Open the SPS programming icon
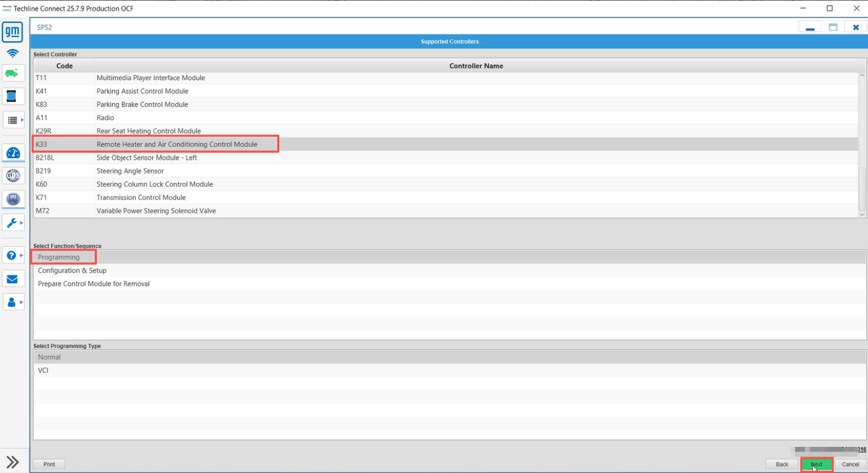The width and height of the screenshot is (868, 473). point(13,199)
